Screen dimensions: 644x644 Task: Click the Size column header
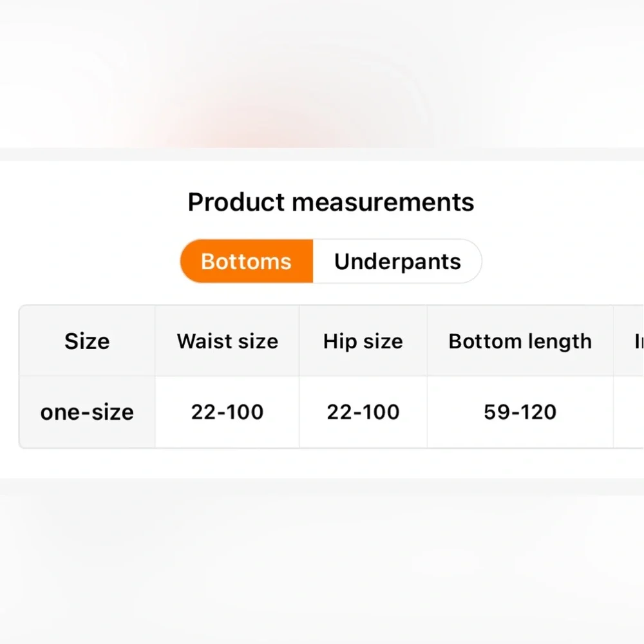click(87, 341)
